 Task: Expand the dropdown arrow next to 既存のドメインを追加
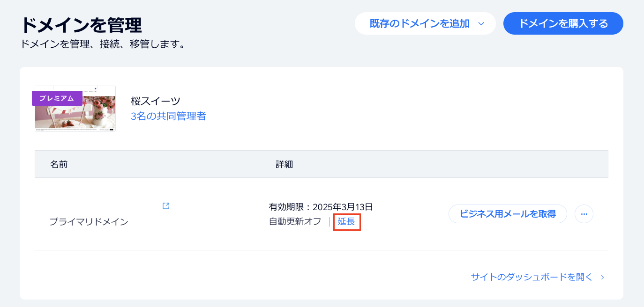pyautogui.click(x=482, y=23)
